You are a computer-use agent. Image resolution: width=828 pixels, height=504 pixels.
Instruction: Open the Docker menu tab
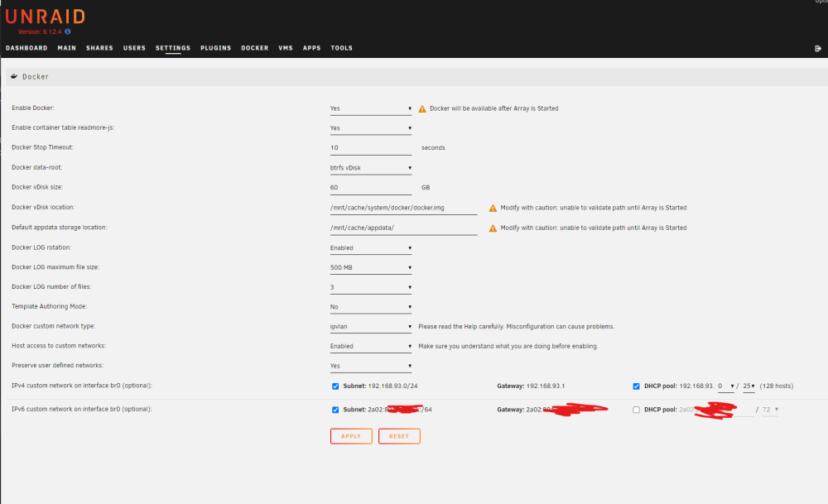point(254,48)
